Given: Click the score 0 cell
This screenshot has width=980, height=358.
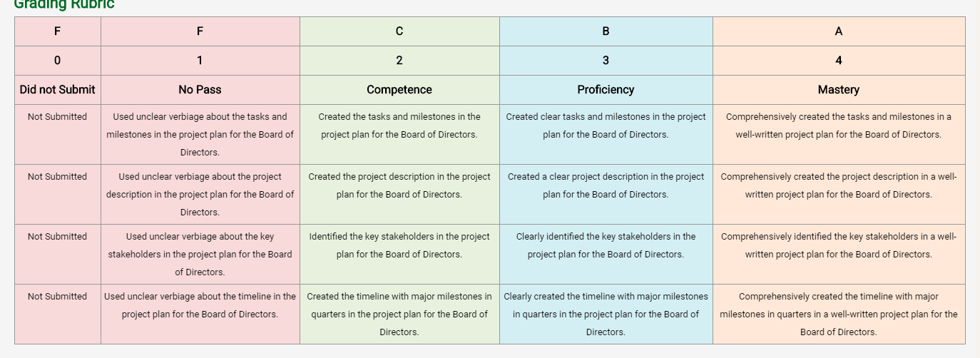Looking at the screenshot, I should click(x=57, y=61).
